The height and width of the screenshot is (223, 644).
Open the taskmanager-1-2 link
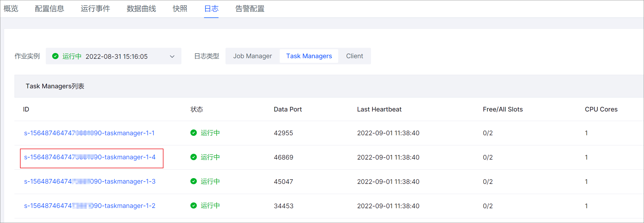[90, 206]
